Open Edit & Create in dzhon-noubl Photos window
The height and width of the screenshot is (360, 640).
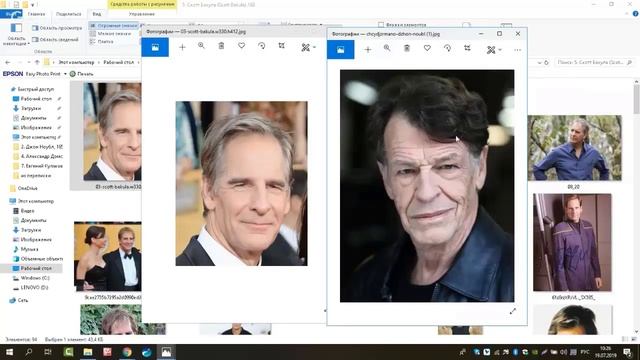491,50
